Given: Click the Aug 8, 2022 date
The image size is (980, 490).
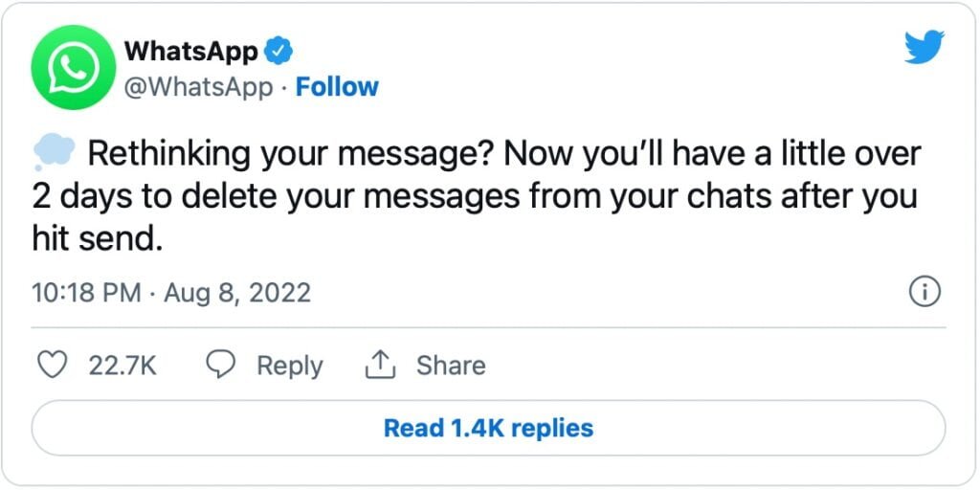Looking at the screenshot, I should point(237,292).
